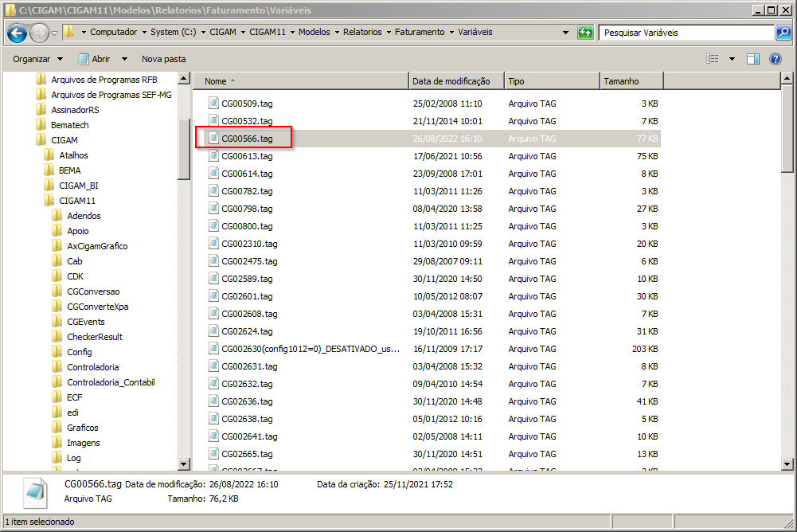Screen dimensions: 797x532
Task: Click in the Pesquisar Variáveis search field
Action: [686, 33]
